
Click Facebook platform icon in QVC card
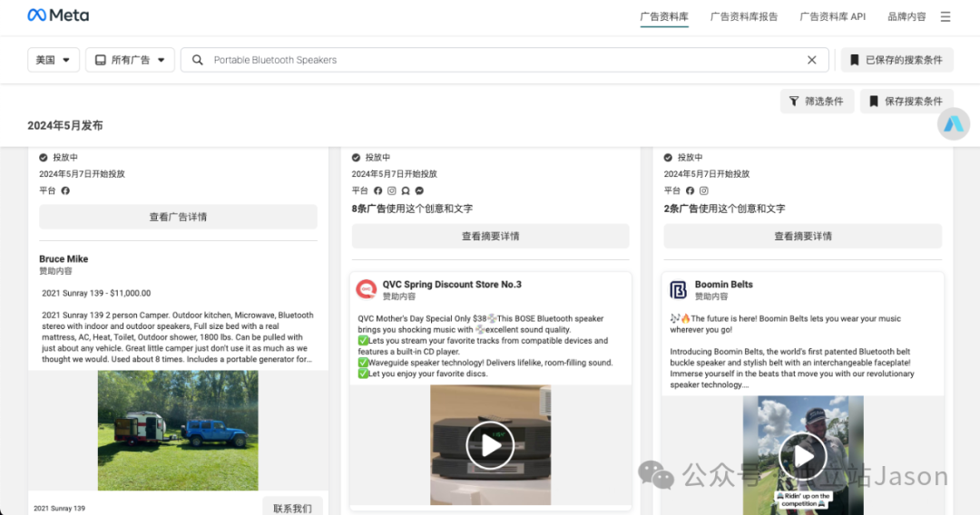[377, 190]
